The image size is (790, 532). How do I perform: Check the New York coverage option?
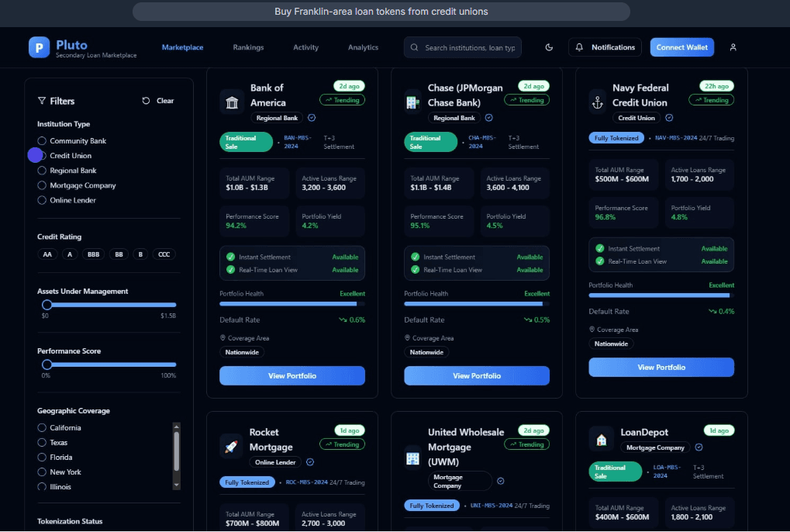(42, 472)
